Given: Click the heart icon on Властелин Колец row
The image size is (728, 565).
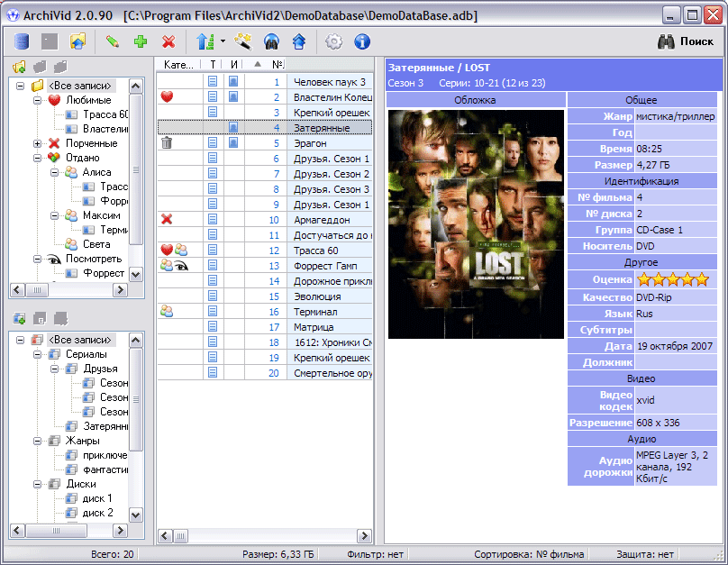Looking at the screenshot, I should coord(167,97).
